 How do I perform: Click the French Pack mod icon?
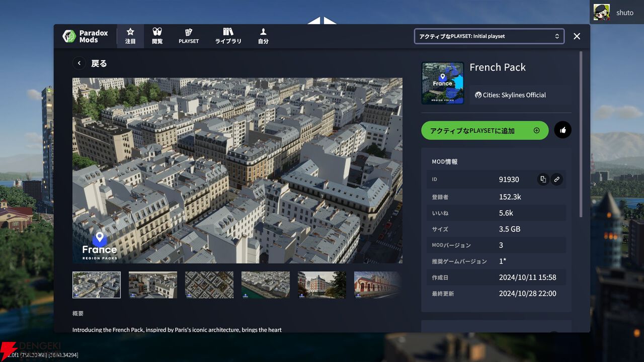coord(443,83)
